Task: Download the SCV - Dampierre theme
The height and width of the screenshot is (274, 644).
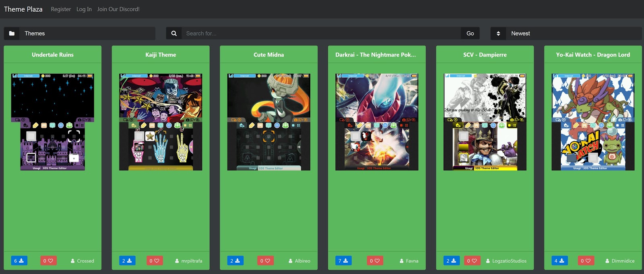Action: point(451,261)
